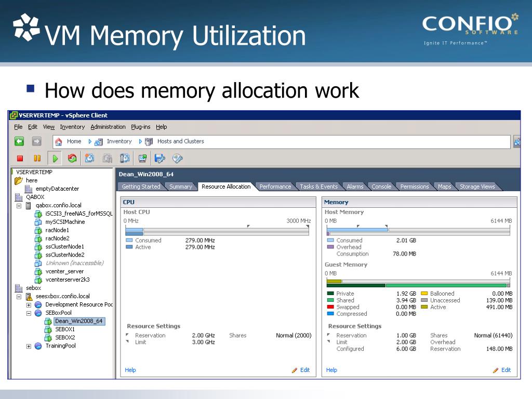Click pencil icon beside Memory Edit
Viewport: 532px width, 399px height.
click(496, 370)
